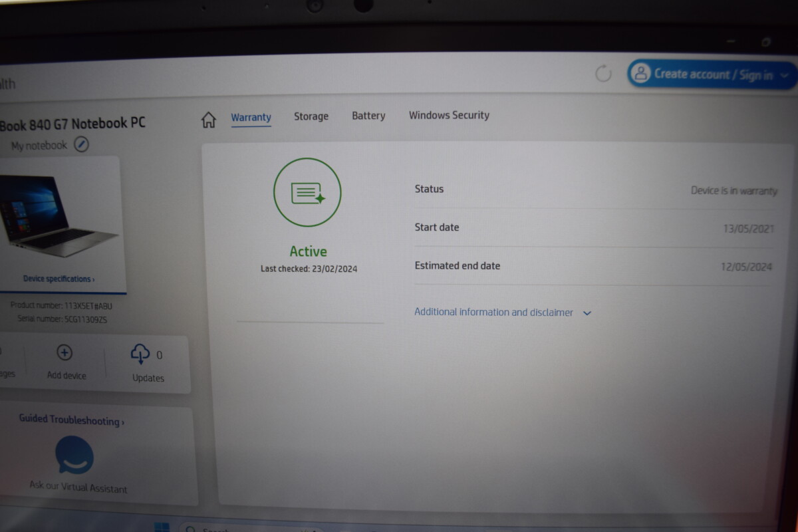The height and width of the screenshot is (532, 798).
Task: Click Device is in warranty status value
Action: click(x=733, y=191)
